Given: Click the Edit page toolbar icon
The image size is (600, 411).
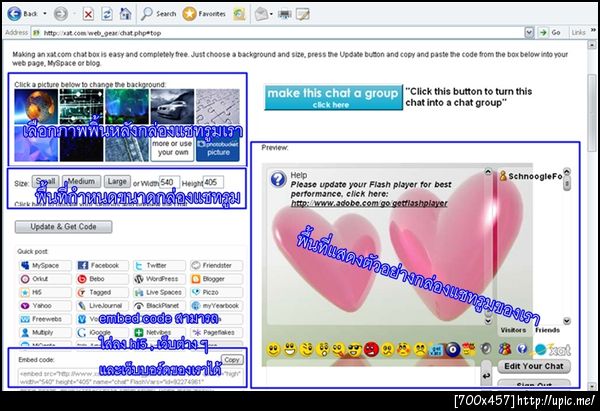Looking at the screenshot, I should pos(303,14).
